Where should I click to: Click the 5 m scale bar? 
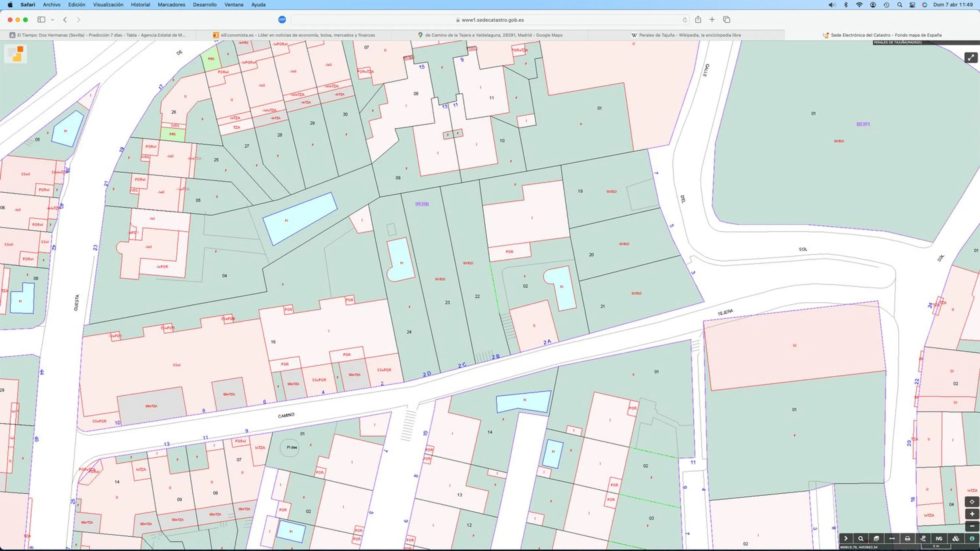(x=936, y=547)
